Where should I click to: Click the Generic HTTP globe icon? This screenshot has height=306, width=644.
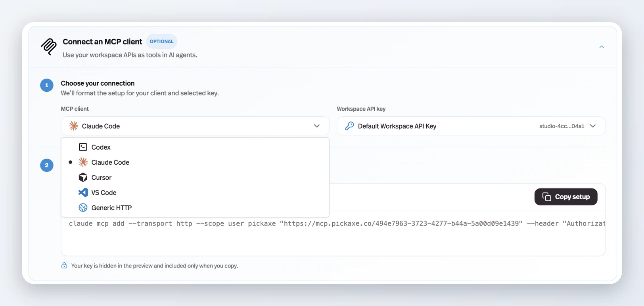click(83, 208)
